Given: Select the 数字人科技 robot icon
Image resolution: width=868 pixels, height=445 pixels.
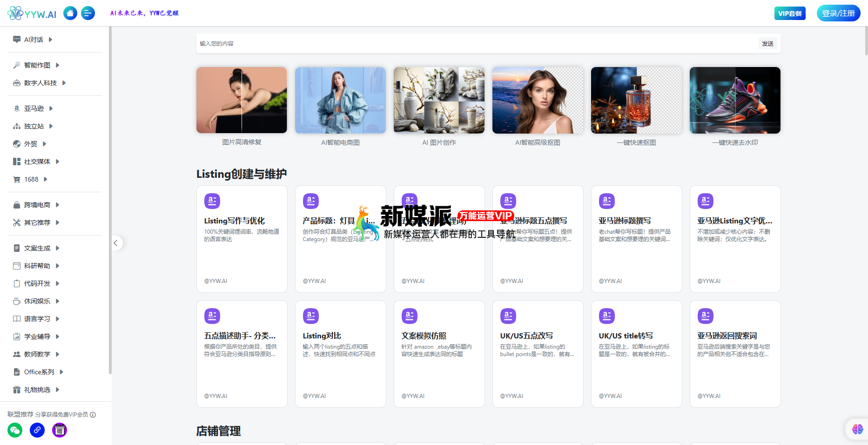Looking at the screenshot, I should coord(17,83).
